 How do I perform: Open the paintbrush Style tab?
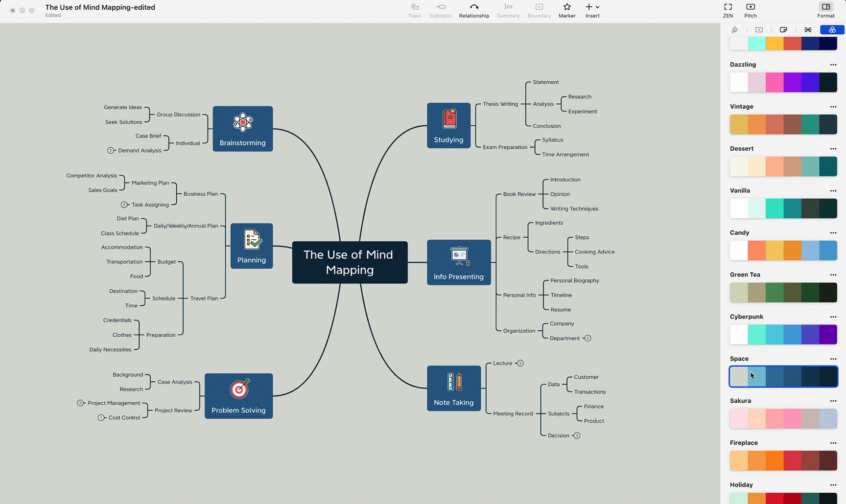coord(734,30)
